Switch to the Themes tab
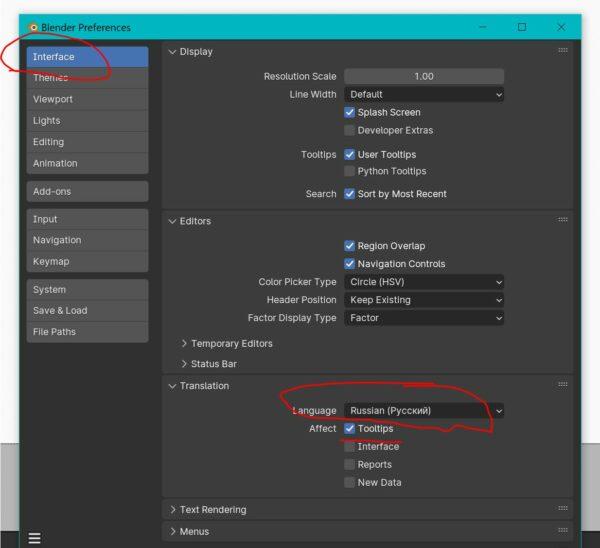Screen dimensions: 600x548 (x=88, y=78)
